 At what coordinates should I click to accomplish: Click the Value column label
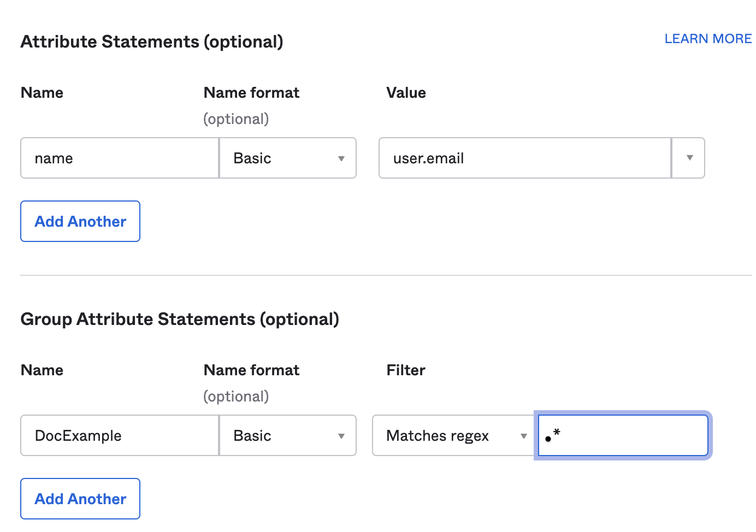point(406,93)
